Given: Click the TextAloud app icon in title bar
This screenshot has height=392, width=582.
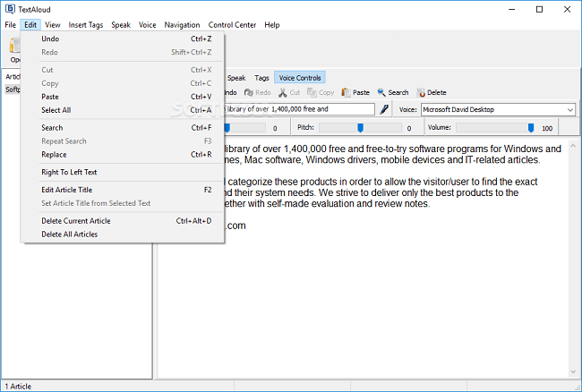Looking at the screenshot, I should [10, 9].
